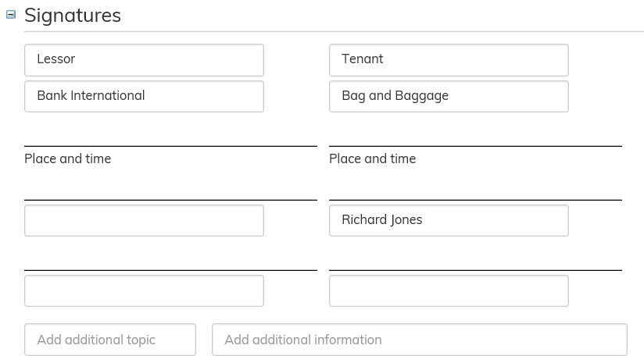The image size is (644, 363).
Task: Click the line directly above Richard Jones field
Action: click(475, 200)
